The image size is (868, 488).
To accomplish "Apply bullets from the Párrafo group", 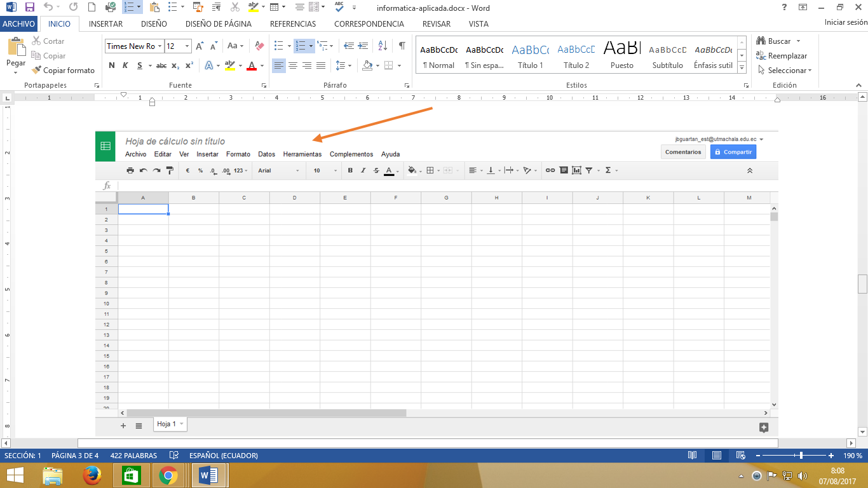I will (x=278, y=46).
